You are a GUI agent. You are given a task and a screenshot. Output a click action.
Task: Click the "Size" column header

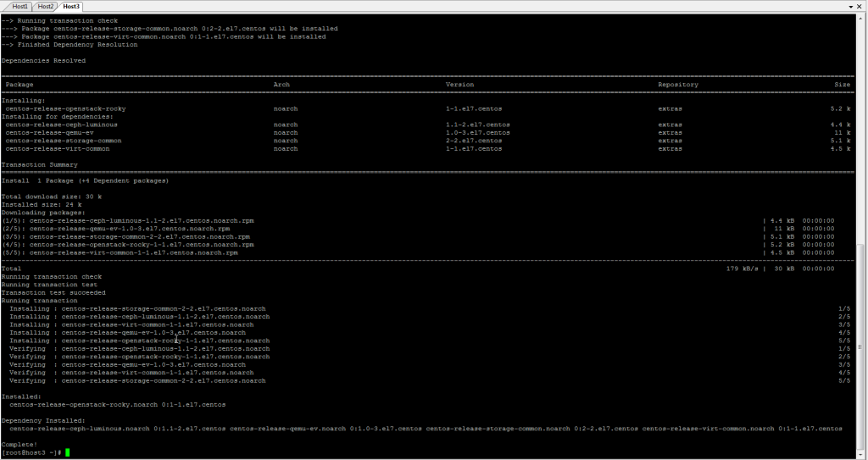coord(842,85)
